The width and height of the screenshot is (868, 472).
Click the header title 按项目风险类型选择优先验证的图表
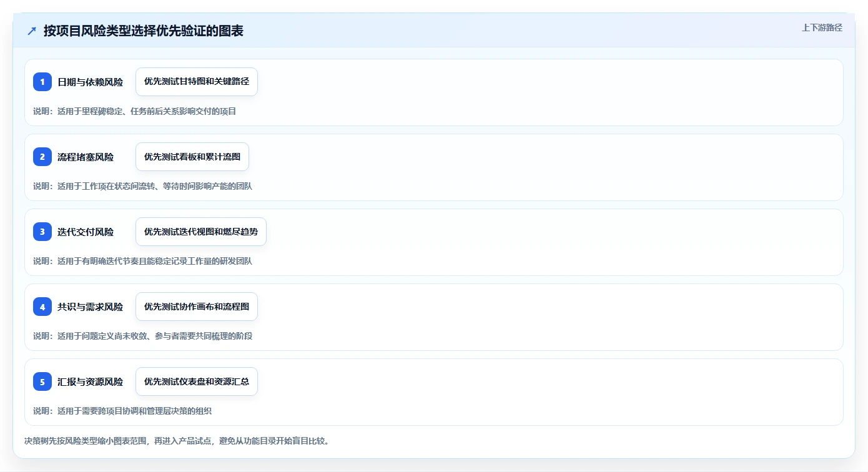[x=144, y=31]
